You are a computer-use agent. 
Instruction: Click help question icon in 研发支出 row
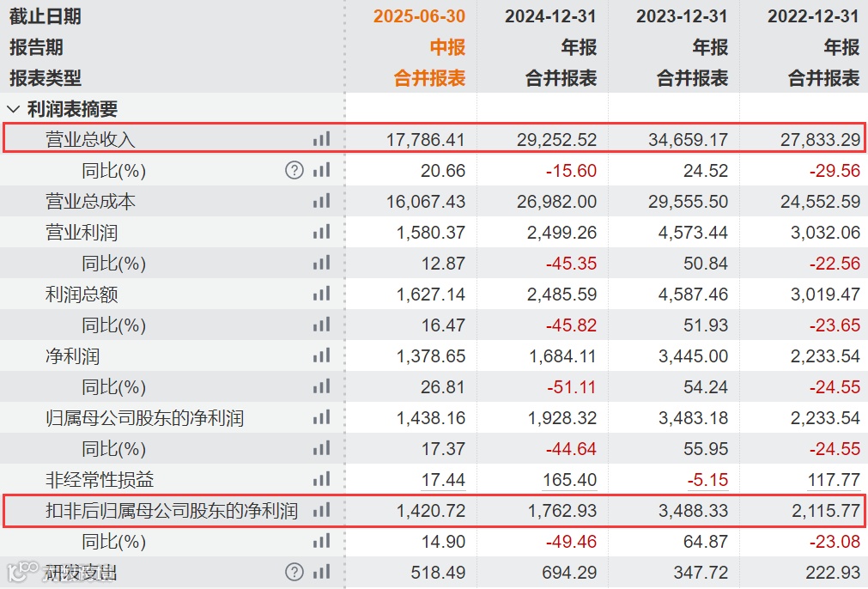coord(294,572)
